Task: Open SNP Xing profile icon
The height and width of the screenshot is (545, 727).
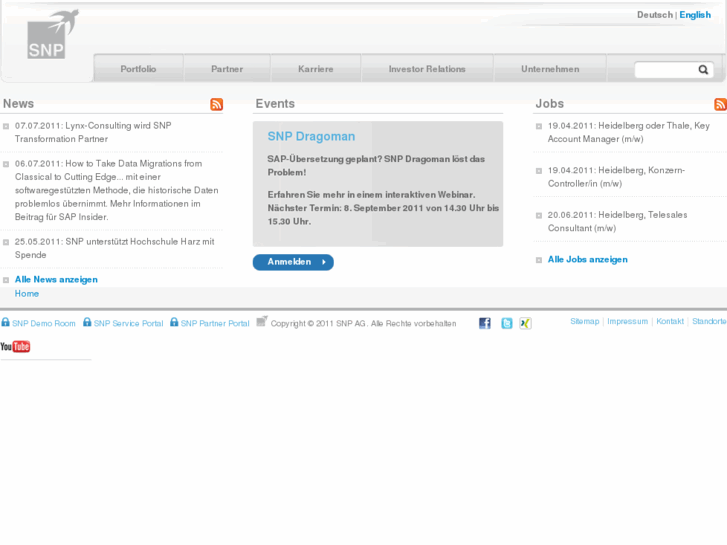Action: pyautogui.click(x=525, y=323)
